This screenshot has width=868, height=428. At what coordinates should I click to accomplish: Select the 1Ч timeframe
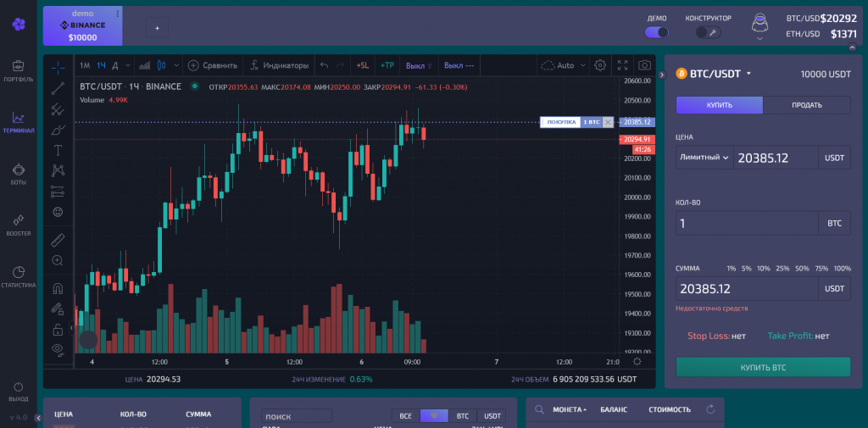pos(102,65)
